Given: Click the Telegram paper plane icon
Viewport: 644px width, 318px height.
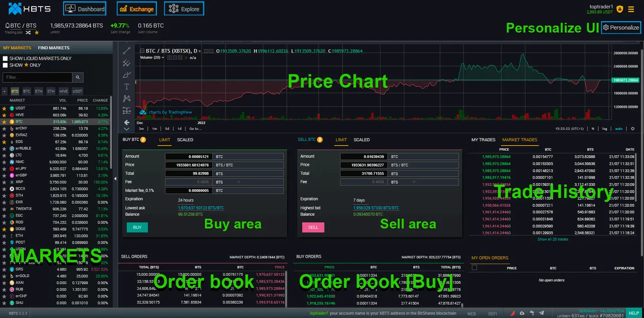Looking at the screenshot, I should point(541,313).
